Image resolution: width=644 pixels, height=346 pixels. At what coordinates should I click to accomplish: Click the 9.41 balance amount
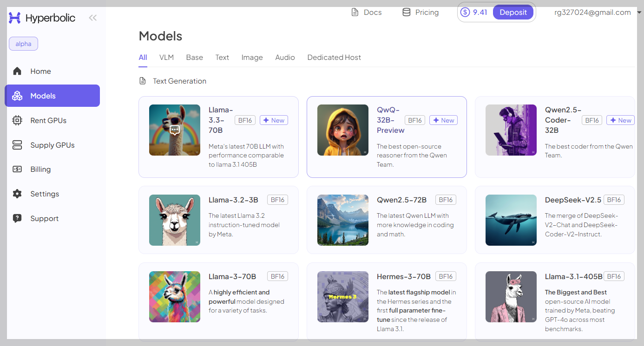click(x=480, y=12)
